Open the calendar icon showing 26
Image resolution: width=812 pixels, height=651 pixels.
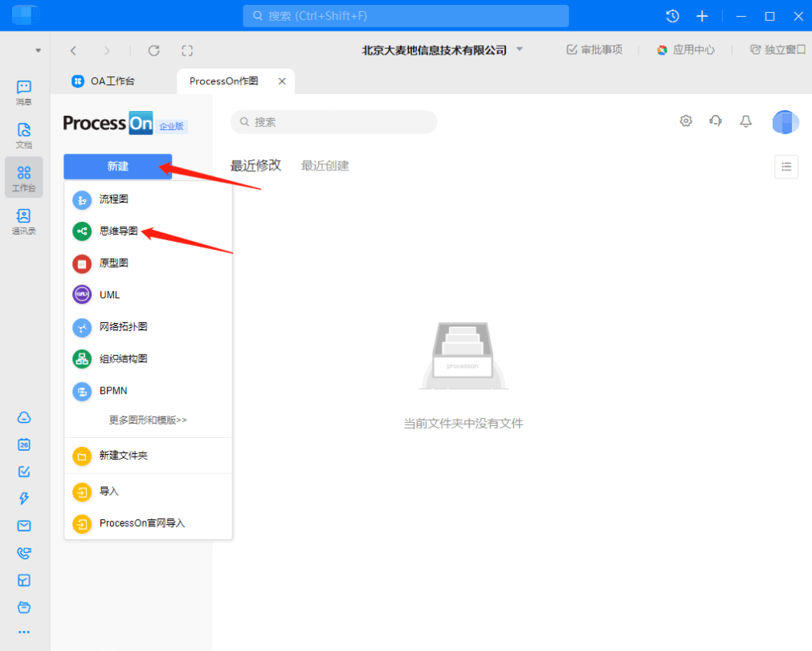click(24, 444)
